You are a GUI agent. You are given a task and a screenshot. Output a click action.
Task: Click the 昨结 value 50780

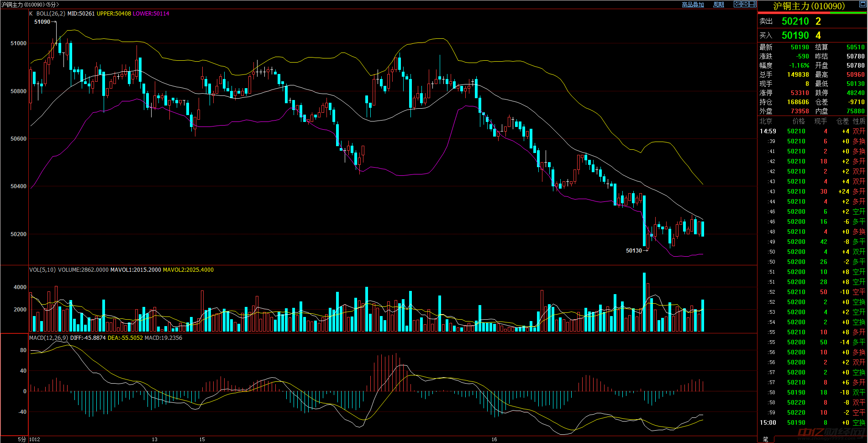[855, 56]
